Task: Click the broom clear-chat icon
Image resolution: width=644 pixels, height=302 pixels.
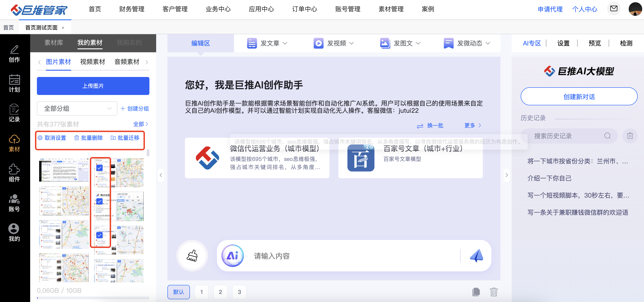Action: click(x=192, y=256)
